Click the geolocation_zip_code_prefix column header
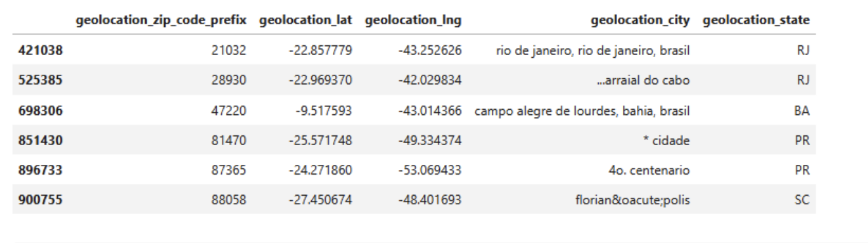The image size is (868, 243). (161, 21)
